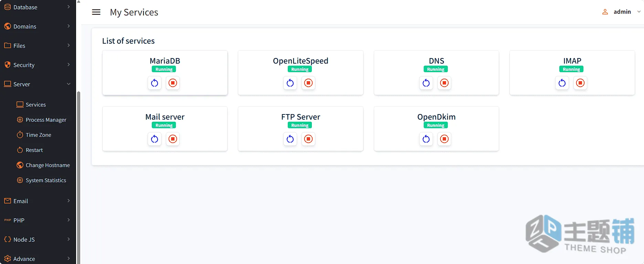Image resolution: width=644 pixels, height=264 pixels.
Task: Restart the OpenDkim service
Action: 426,139
